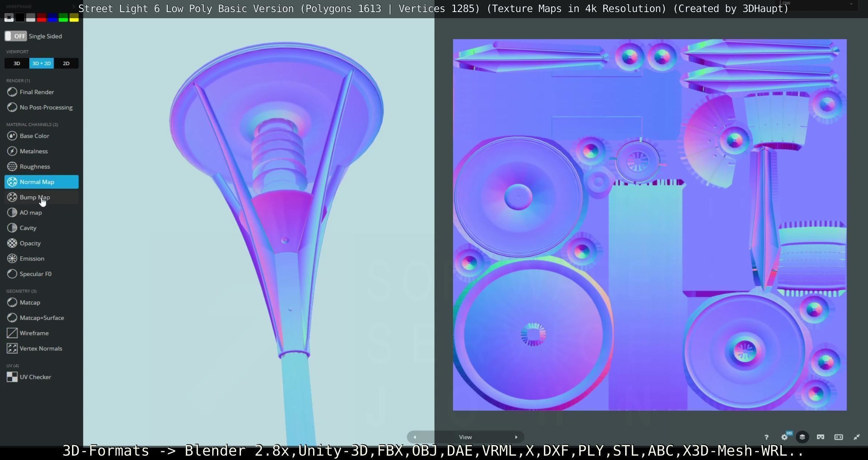Show the UV Checker texture
Screen dimensions: 868x460
[35, 377]
